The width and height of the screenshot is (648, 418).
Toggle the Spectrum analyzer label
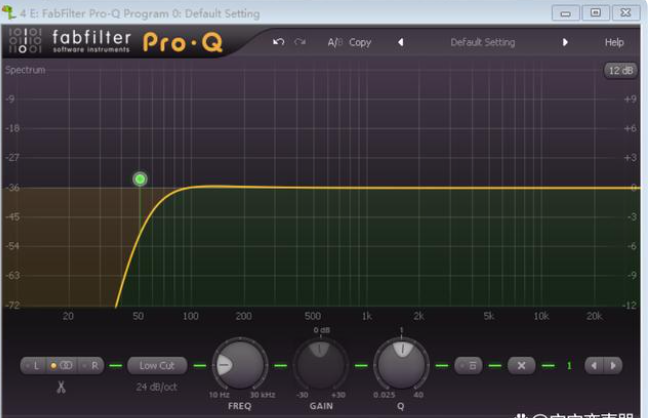tap(25, 70)
